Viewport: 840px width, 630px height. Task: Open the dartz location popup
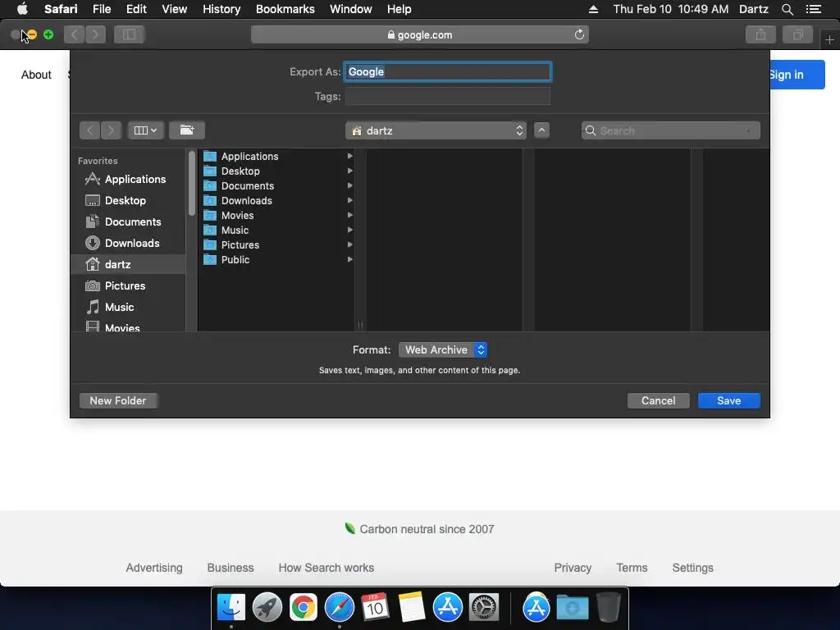(436, 130)
